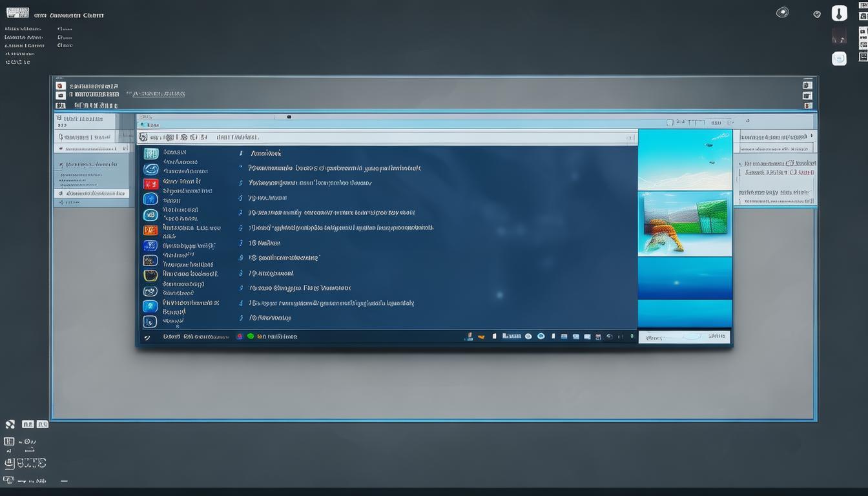The image size is (868, 496).
Task: Toggle the small square checkbox in upper-right toolbar
Action: pyautogui.click(x=670, y=122)
